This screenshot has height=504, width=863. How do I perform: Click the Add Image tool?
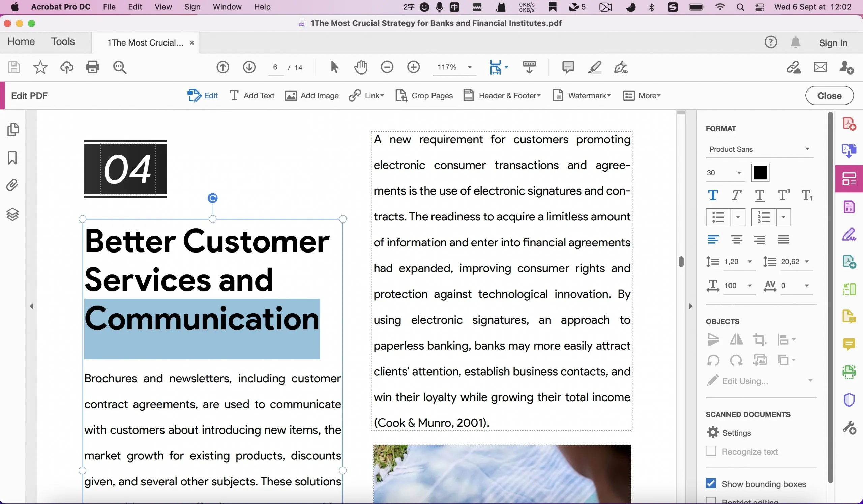tap(312, 95)
